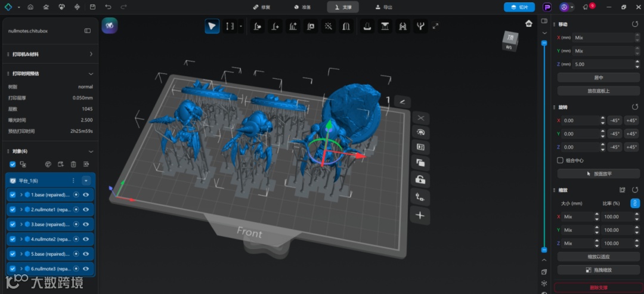Uncheck the 1.base (repaired) checkbox

pyautogui.click(x=13, y=194)
